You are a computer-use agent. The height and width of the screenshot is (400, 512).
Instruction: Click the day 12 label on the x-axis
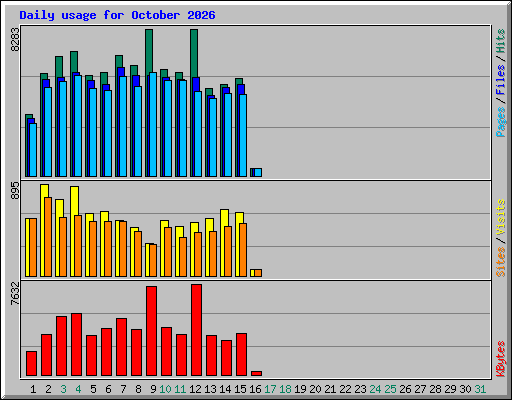195,389
